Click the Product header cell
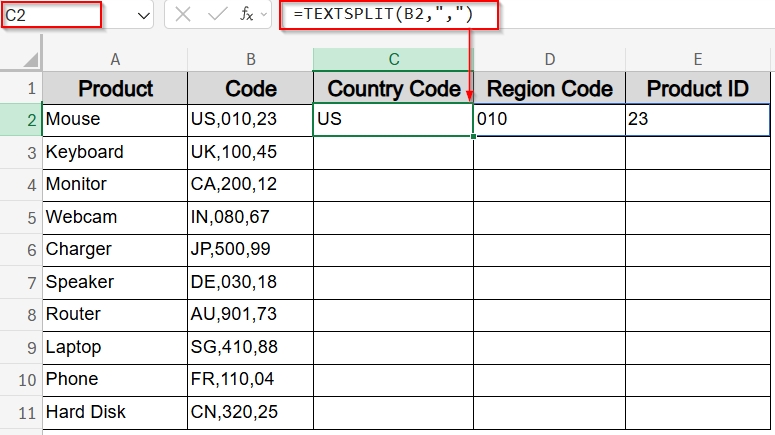Image resolution: width=775 pixels, height=435 pixels. 115,88
